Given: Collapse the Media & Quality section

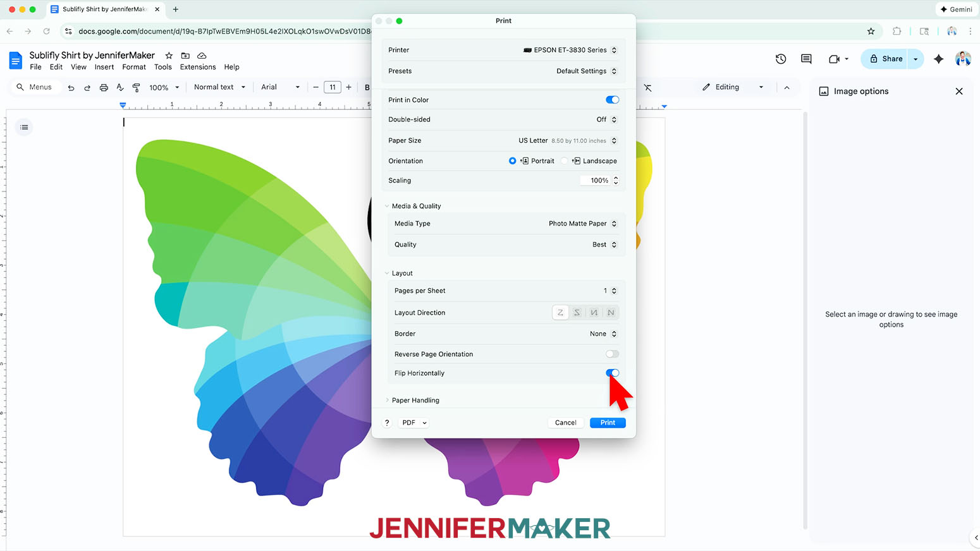Looking at the screenshot, I should (x=387, y=206).
